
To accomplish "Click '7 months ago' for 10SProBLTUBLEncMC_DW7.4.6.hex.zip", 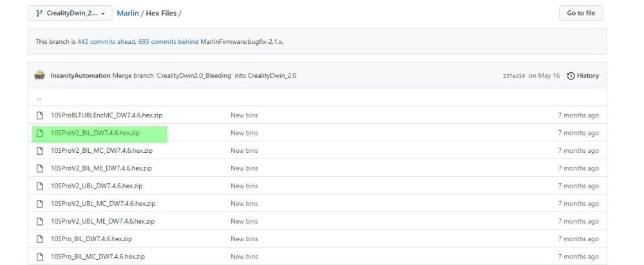I will 578,115.
